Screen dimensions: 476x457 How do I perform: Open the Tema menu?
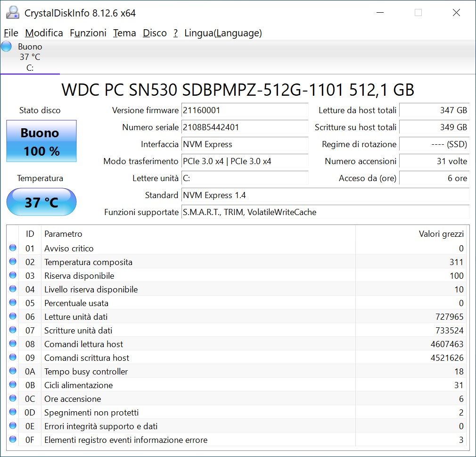(124, 33)
